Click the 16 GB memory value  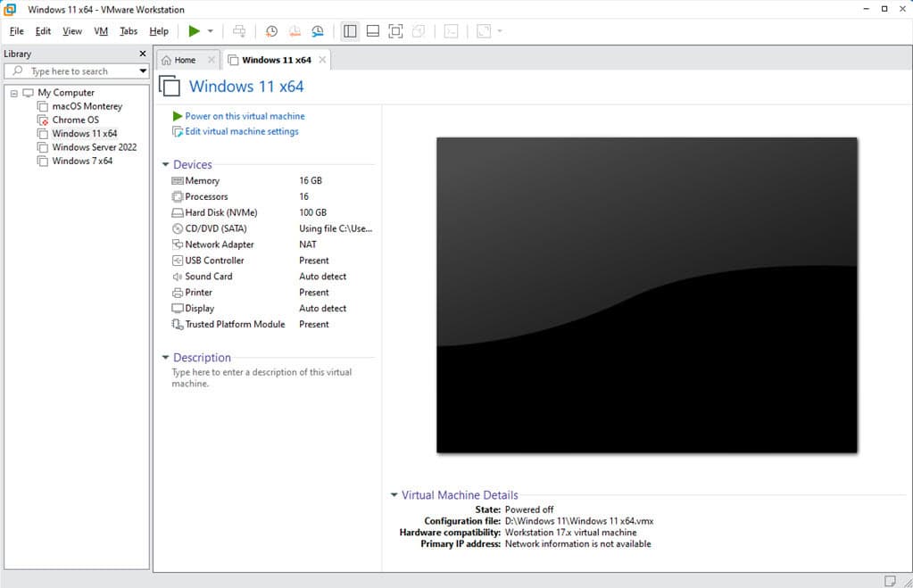(311, 180)
